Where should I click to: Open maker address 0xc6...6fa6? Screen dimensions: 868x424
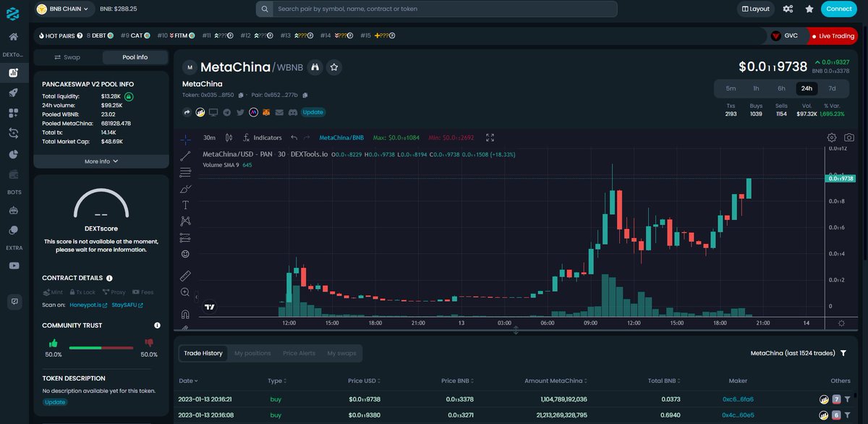click(738, 399)
